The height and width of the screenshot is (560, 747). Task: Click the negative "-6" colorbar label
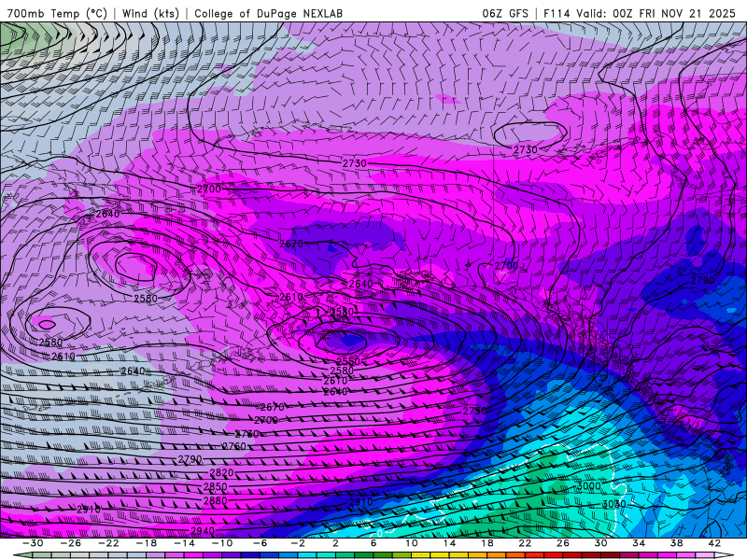pos(261,543)
